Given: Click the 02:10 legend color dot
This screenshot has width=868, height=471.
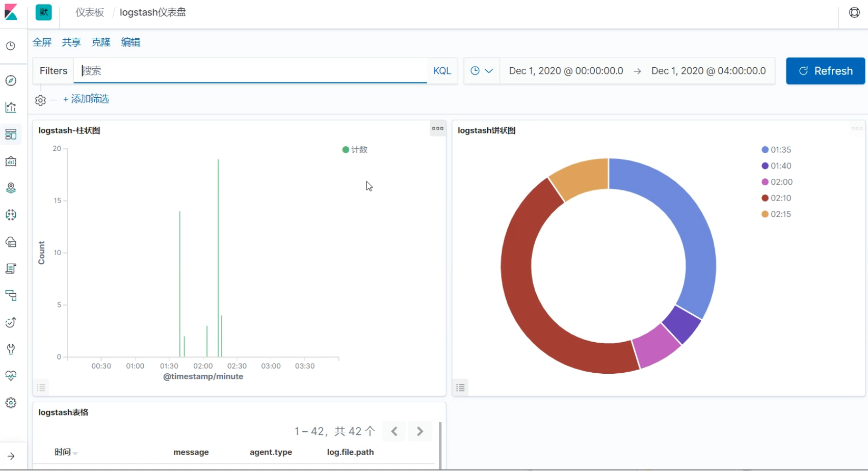Looking at the screenshot, I should point(765,198).
